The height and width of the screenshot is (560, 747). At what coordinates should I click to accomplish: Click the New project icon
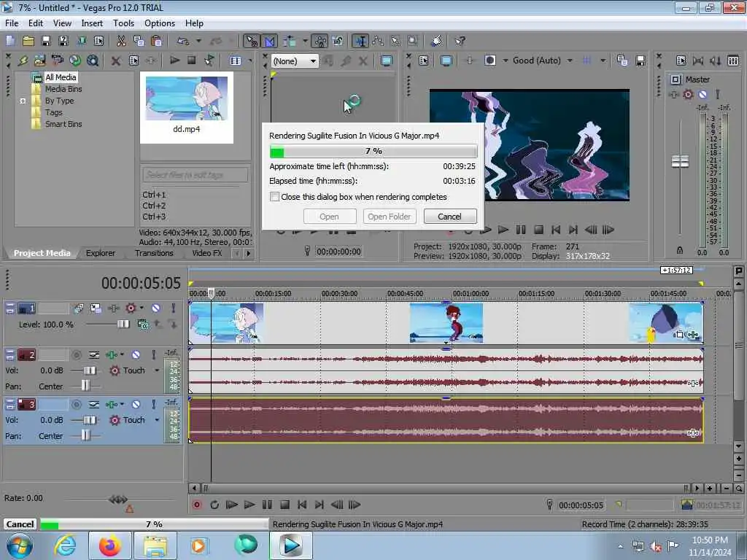[x=10, y=41]
